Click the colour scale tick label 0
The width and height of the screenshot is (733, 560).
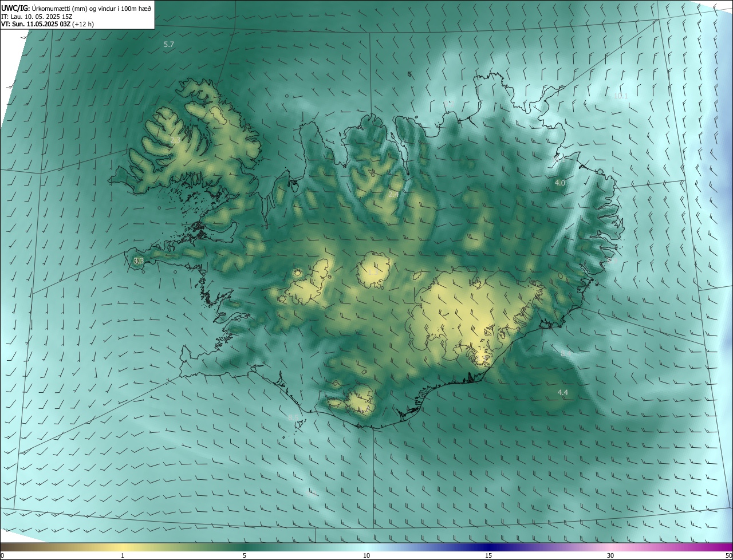coord(2,555)
